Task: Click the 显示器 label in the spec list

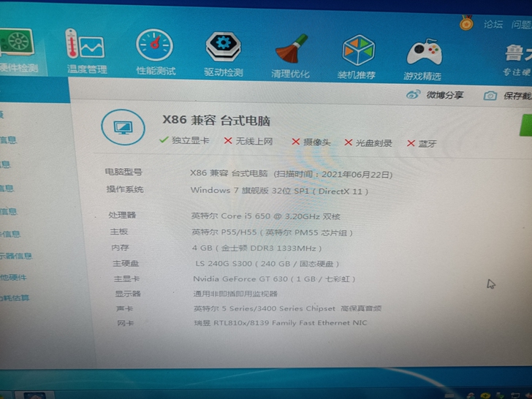Action: 128,294
